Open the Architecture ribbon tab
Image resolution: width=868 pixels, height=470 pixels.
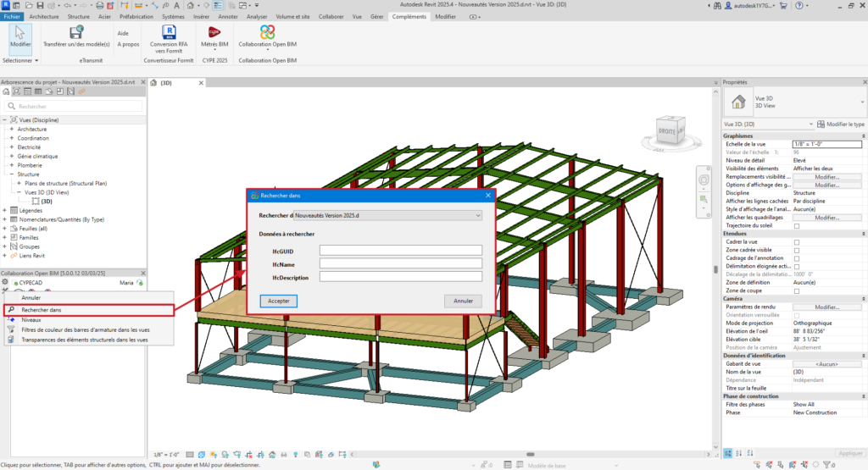(x=44, y=17)
